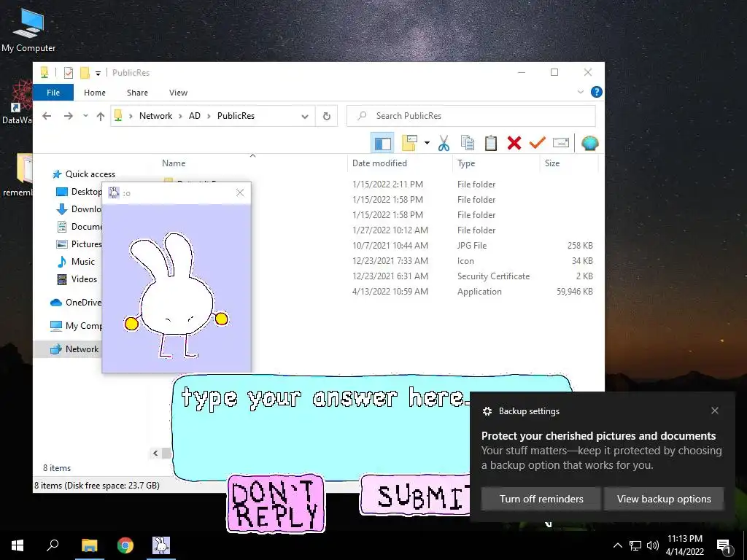Click Network in the address breadcrumb

click(156, 116)
